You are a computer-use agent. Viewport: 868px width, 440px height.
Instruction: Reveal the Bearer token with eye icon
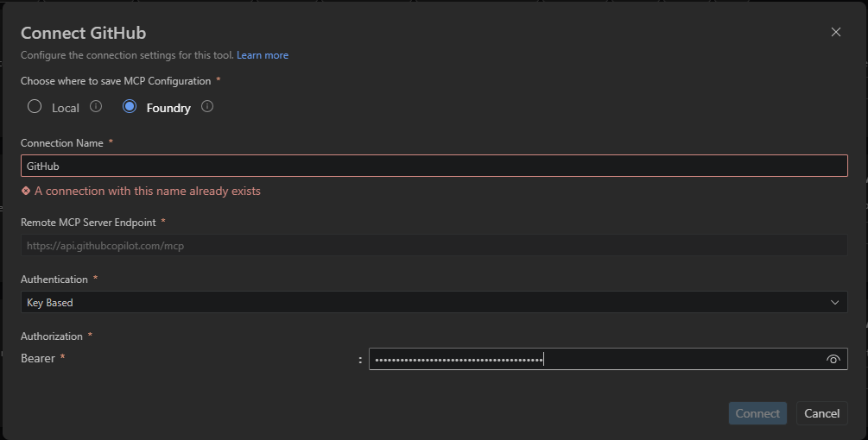(833, 359)
